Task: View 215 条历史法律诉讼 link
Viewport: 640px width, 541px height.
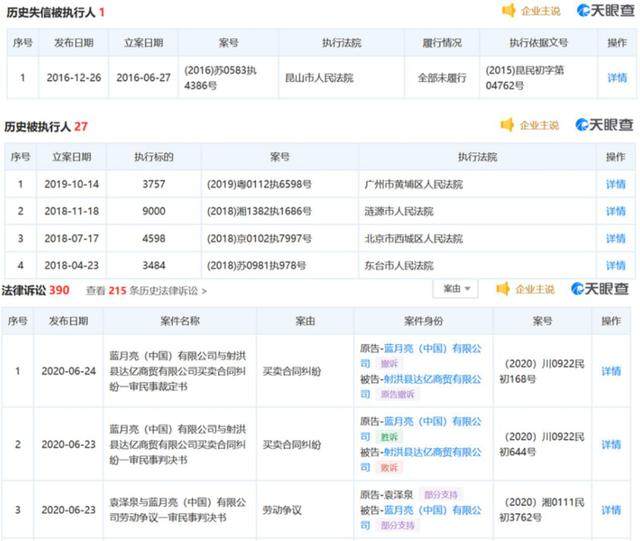Action: click(x=146, y=291)
